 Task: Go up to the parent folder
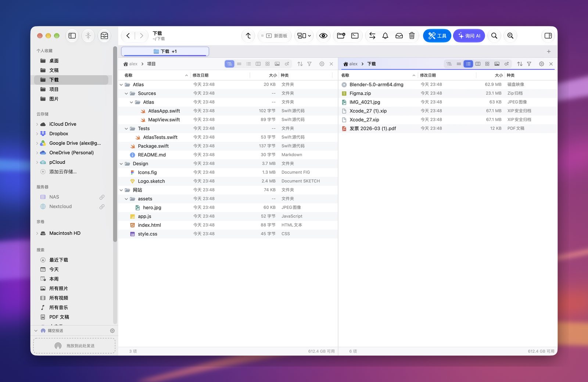point(248,36)
